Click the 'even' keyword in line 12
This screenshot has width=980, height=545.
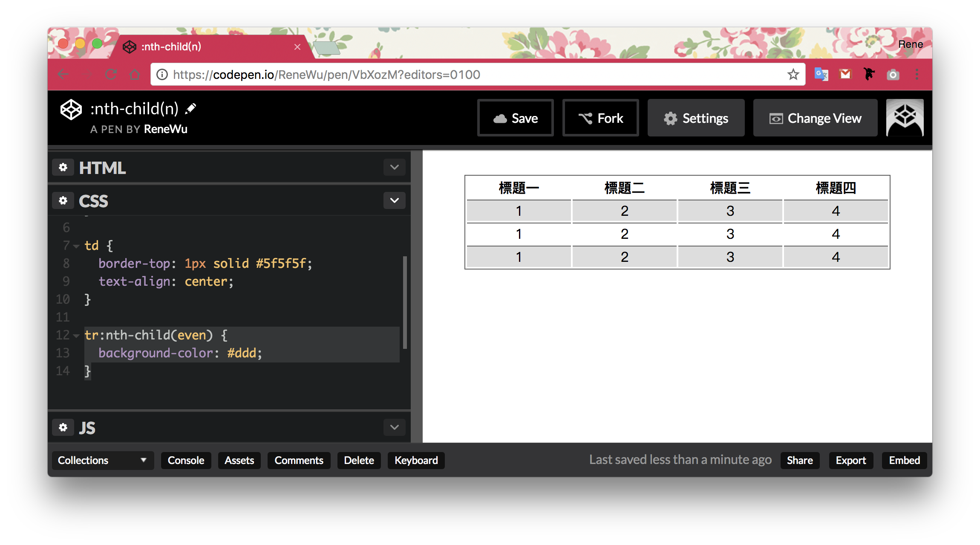pyautogui.click(x=192, y=335)
